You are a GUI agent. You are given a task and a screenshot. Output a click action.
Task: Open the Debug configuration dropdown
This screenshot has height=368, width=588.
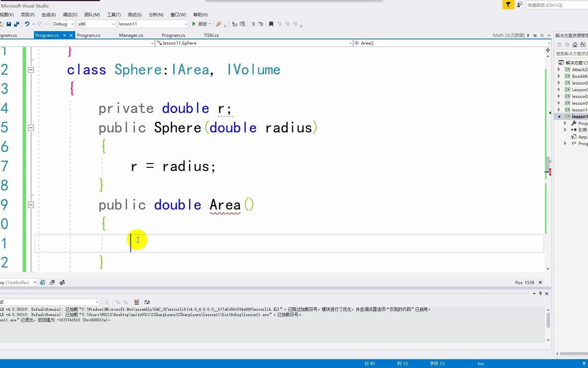63,24
